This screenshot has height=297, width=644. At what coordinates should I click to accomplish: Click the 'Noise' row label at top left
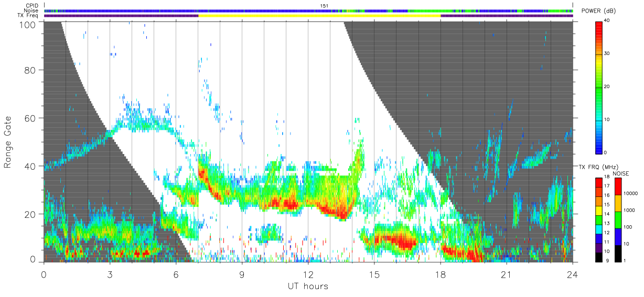(x=31, y=10)
